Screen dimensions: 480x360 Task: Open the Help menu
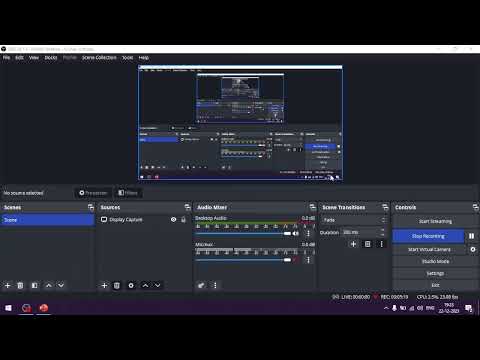point(144,58)
